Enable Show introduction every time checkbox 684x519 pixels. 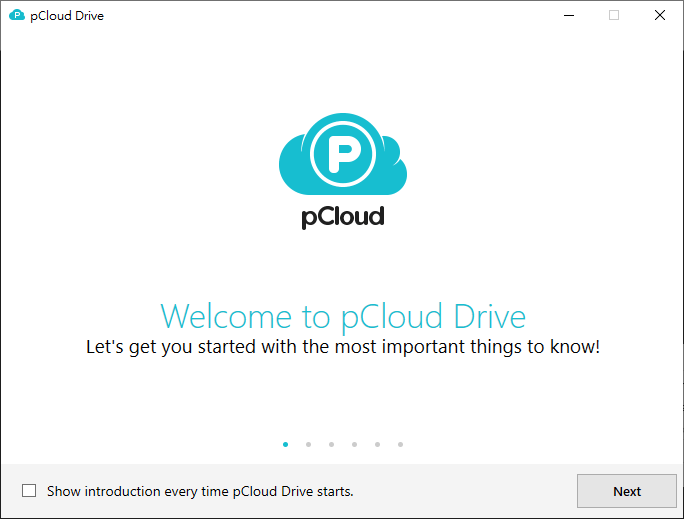29,491
